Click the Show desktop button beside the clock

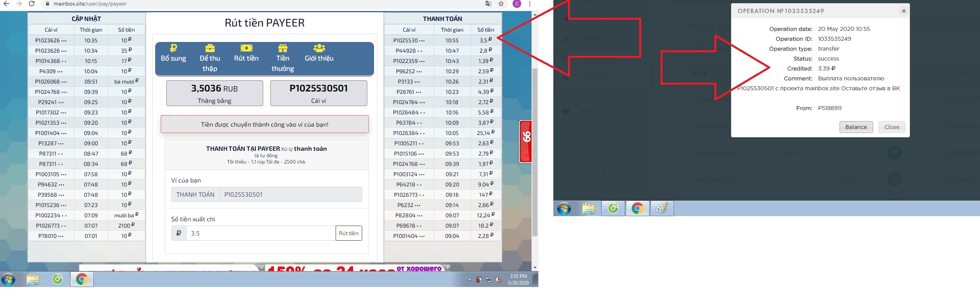[536, 279]
